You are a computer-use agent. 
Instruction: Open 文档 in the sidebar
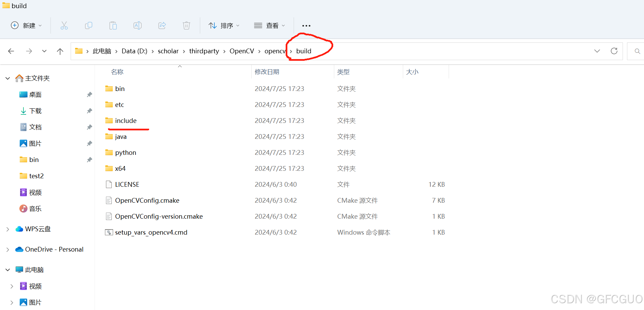coord(35,127)
